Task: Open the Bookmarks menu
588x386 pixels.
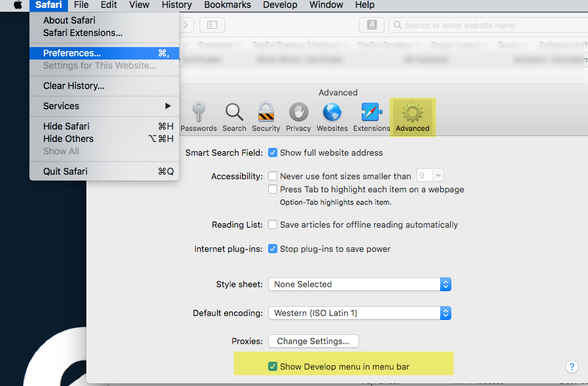Action: [x=227, y=5]
